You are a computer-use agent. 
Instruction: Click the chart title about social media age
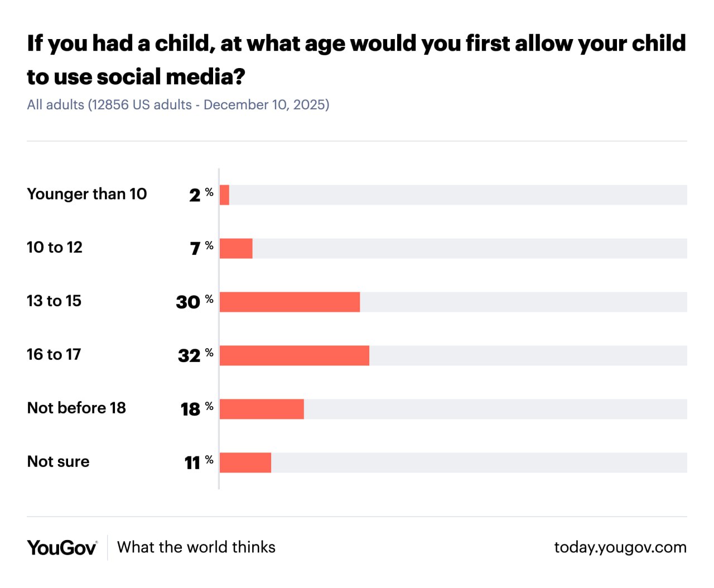point(356,60)
